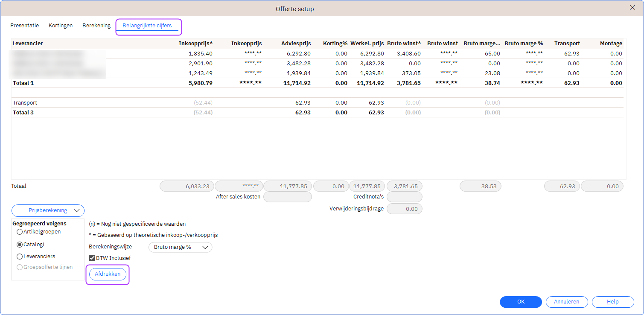Click the Verwijderingsbijdrage field
This screenshot has height=315, width=644.
[404, 209]
